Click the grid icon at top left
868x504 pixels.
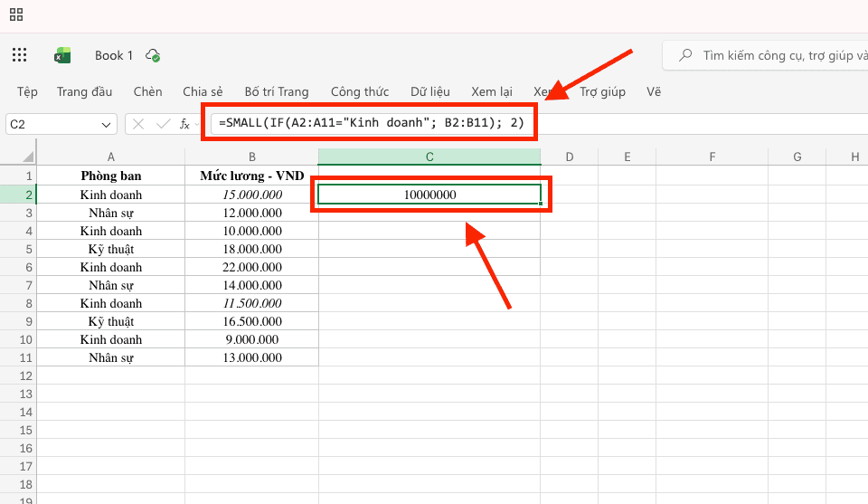[x=16, y=14]
